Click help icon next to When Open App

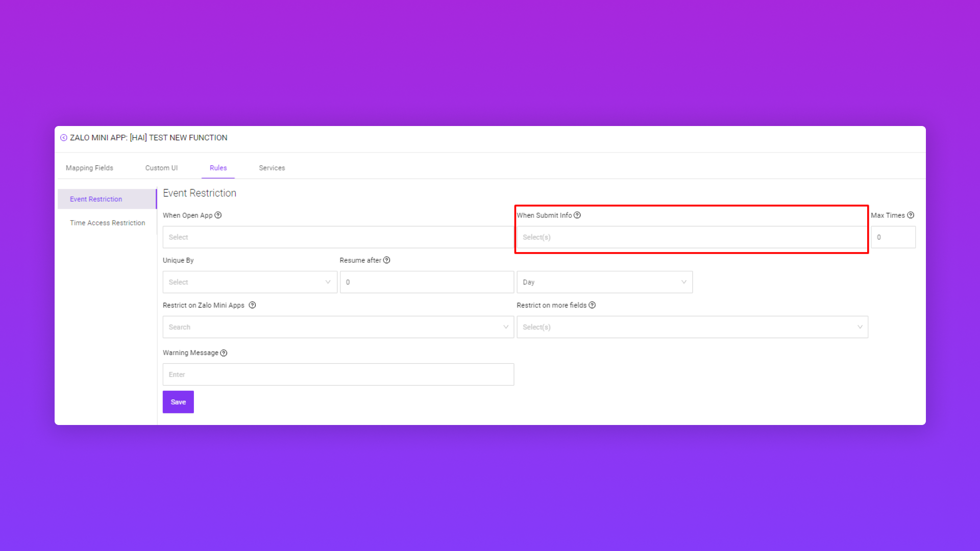(x=218, y=215)
